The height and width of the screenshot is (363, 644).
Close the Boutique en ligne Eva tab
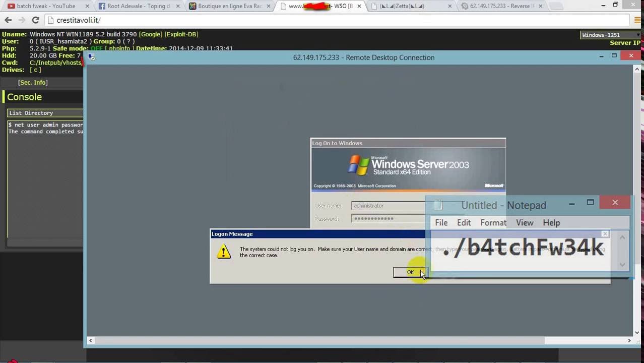[x=269, y=6]
